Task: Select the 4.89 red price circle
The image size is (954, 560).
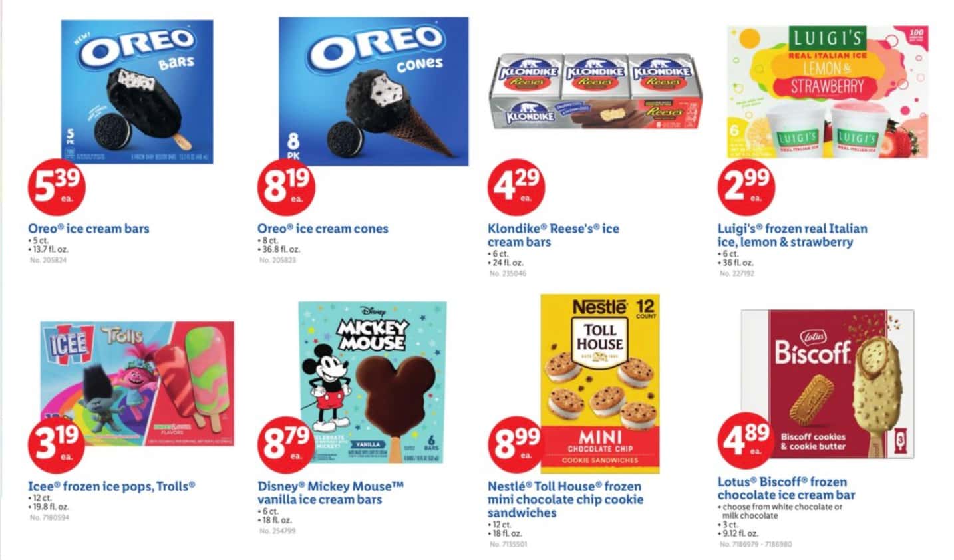Action: (746, 440)
